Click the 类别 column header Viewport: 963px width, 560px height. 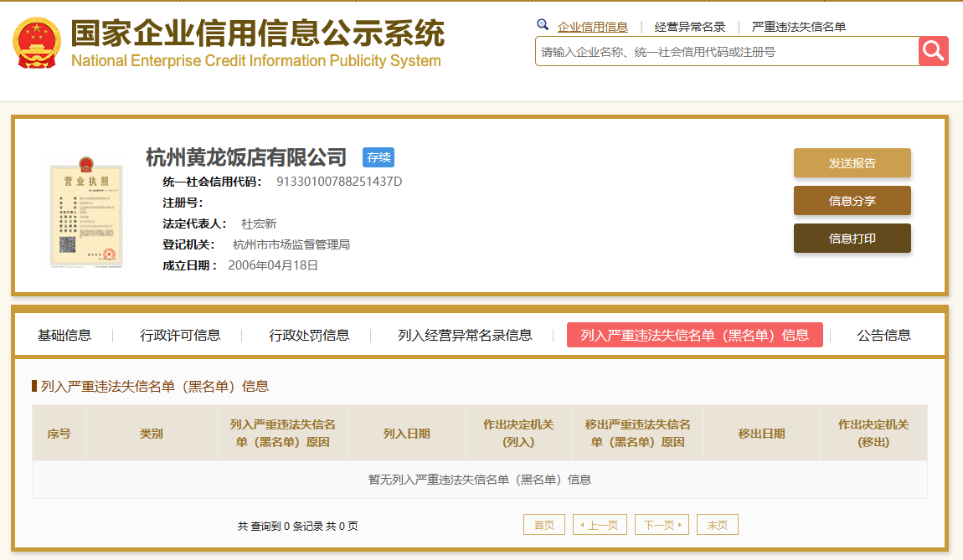click(151, 434)
